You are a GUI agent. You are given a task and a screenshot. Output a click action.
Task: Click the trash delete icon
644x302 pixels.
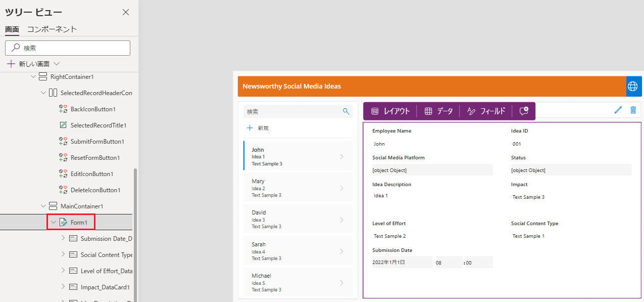pos(633,110)
